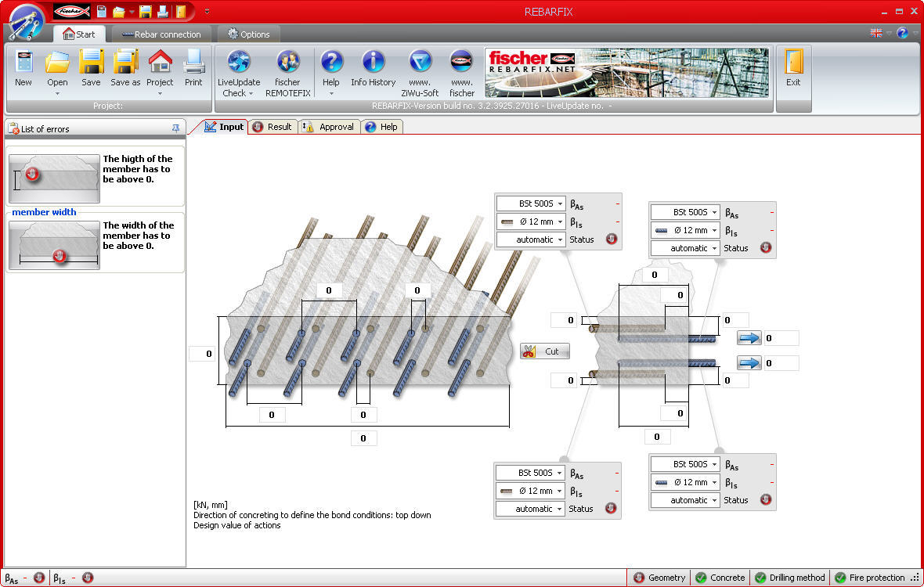Open bottom-left BSt 500S steel grade dropdown
Screen dimensions: 924x587
point(530,473)
